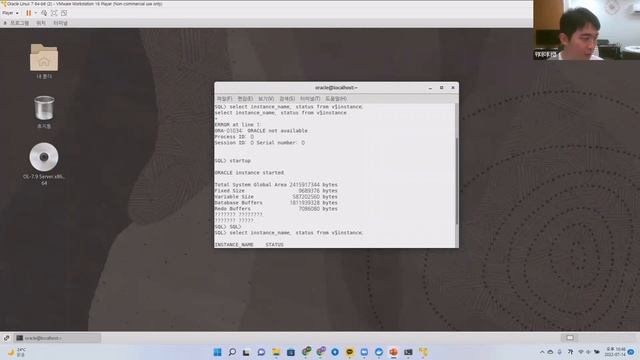Open the 편집(E) menu in the terminal window
Viewport: 640px width, 360px height.
(x=245, y=99)
